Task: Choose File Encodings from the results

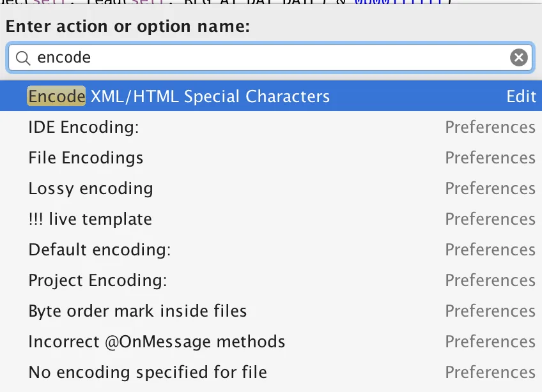Action: pos(86,158)
